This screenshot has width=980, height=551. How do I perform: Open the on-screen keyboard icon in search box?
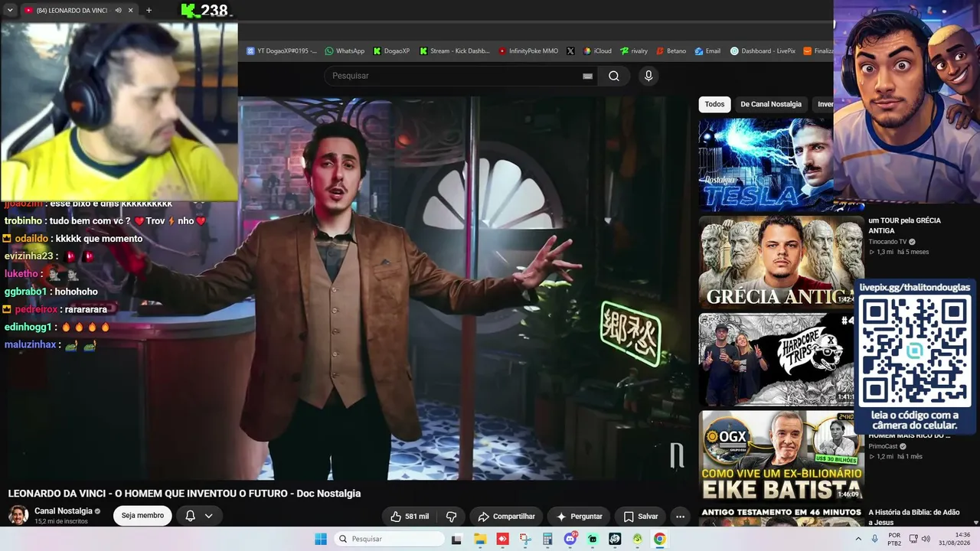coord(587,76)
